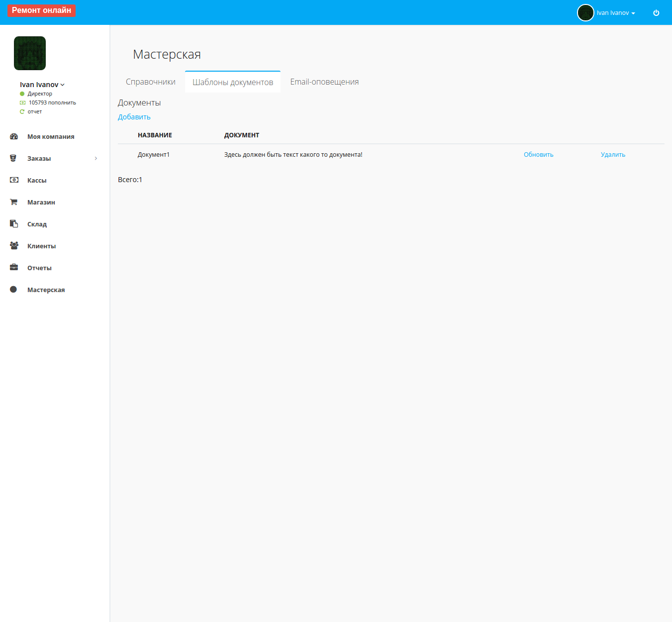Open the Отчеты menu item
Screen dimensions: 672x622
(39, 268)
